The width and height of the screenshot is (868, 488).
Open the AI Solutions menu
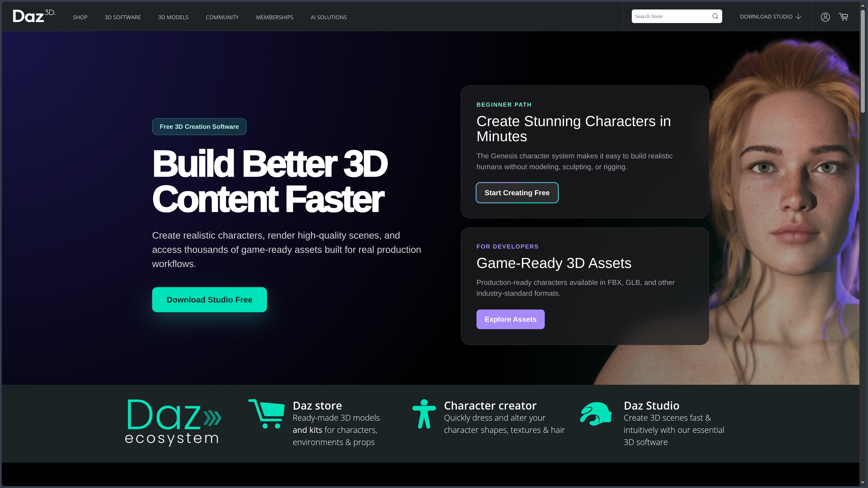[328, 17]
